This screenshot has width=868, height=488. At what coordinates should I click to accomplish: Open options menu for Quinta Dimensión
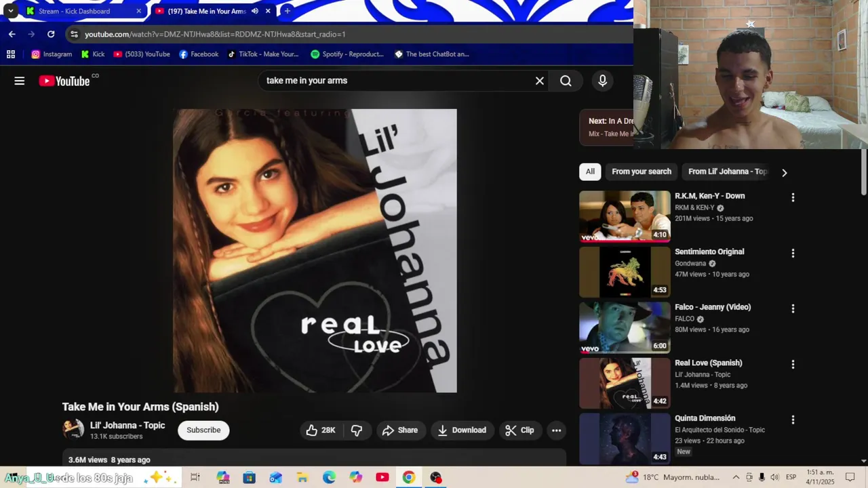[793, 420]
